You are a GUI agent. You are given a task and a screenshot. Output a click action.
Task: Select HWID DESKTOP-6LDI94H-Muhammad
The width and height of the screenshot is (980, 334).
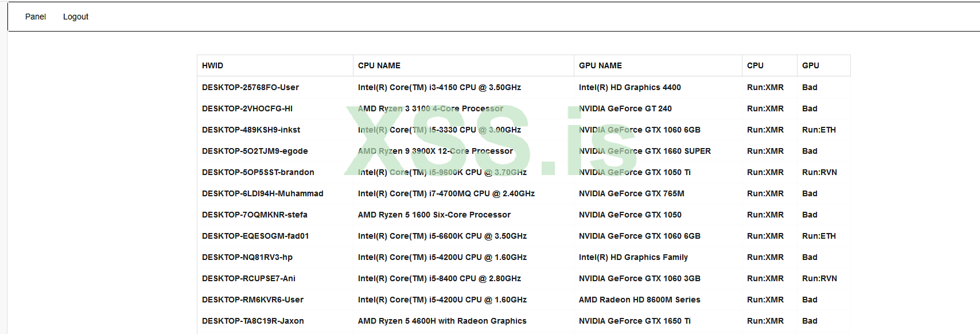263,193
